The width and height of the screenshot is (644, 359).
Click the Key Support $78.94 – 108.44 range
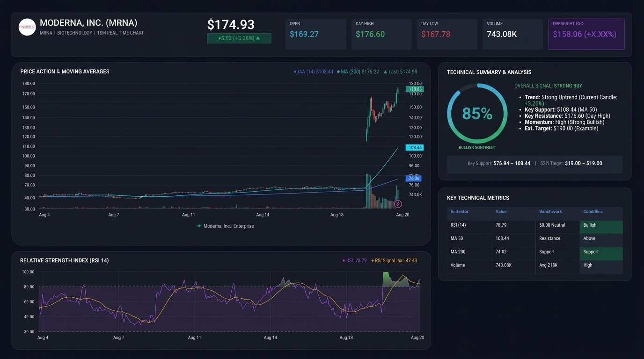(x=499, y=164)
